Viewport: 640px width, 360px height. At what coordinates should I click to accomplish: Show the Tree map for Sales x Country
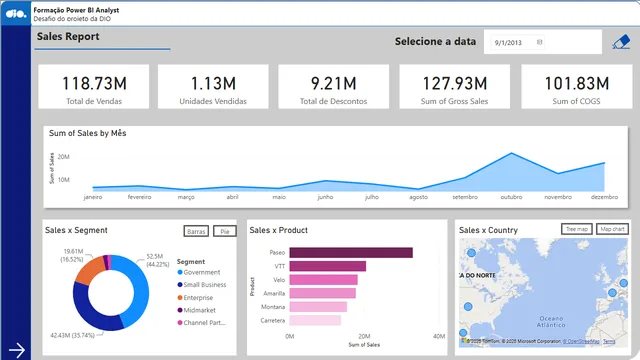(x=576, y=229)
